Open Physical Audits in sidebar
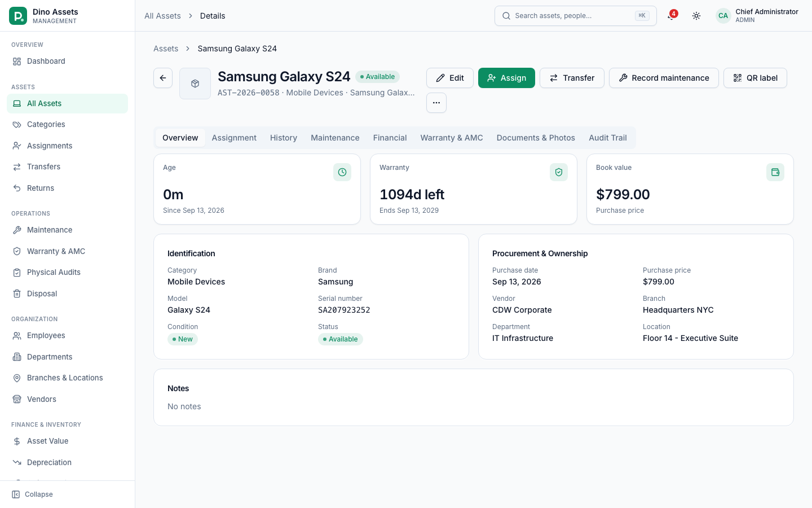The image size is (812, 508). (x=67, y=272)
